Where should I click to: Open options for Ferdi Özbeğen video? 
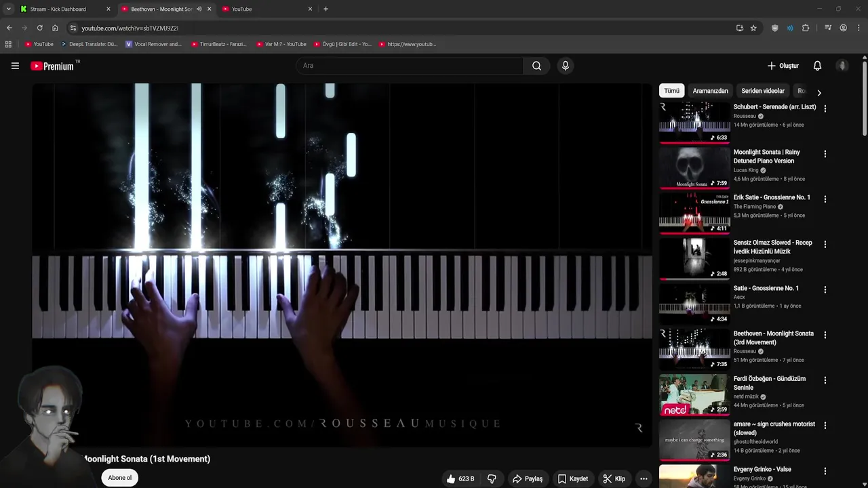[825, 380]
